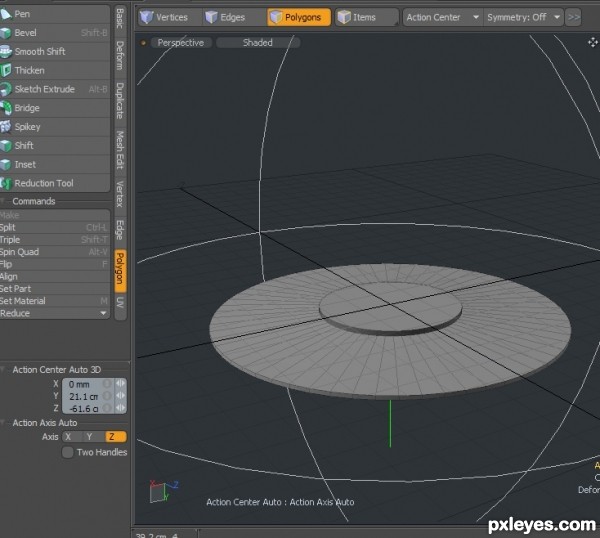The height and width of the screenshot is (538, 600).
Task: Activate the Inset tool
Action: click(x=55, y=165)
